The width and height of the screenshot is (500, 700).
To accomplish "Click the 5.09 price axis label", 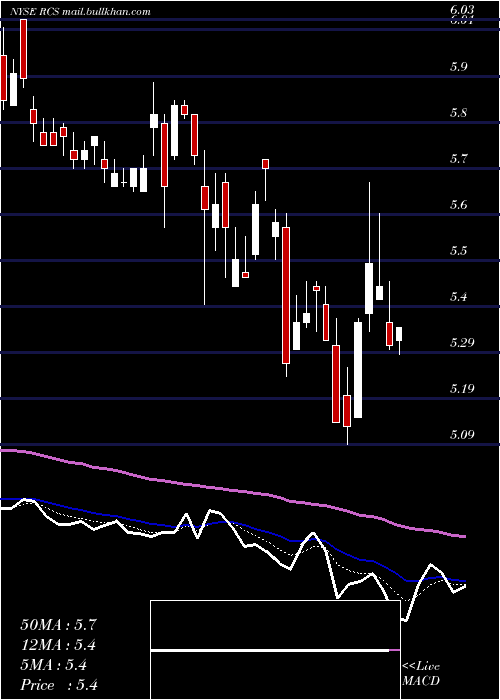I will point(462,434).
